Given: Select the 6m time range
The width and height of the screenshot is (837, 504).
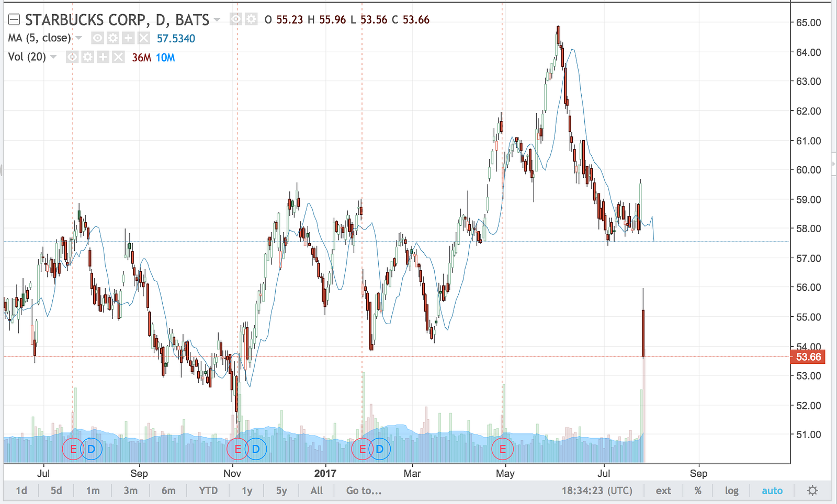Looking at the screenshot, I should [168, 490].
